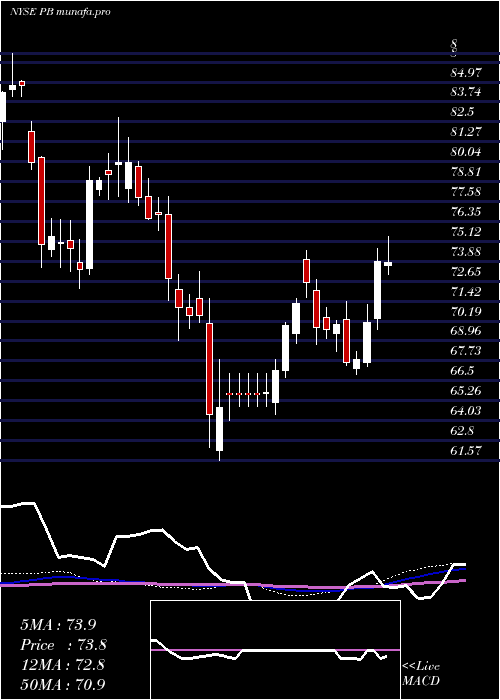Screen dimensions: 500x700
Task: Click the 76.35 price axis label
Action: coord(466,212)
